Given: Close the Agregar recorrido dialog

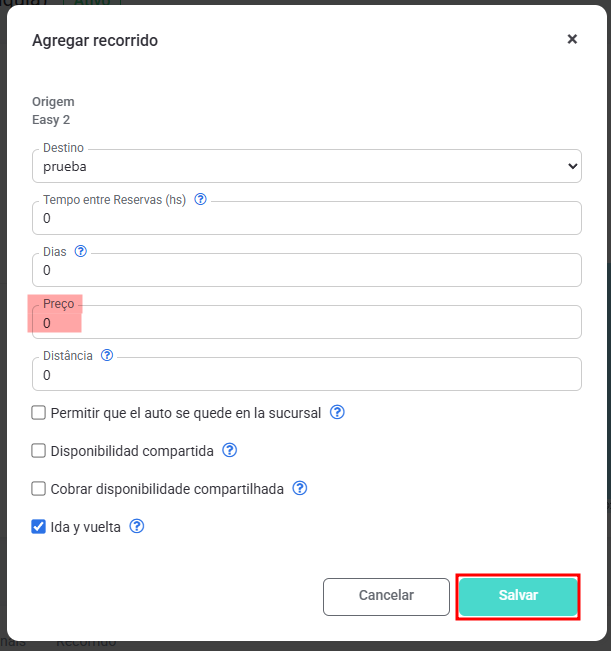Looking at the screenshot, I should click(x=572, y=40).
